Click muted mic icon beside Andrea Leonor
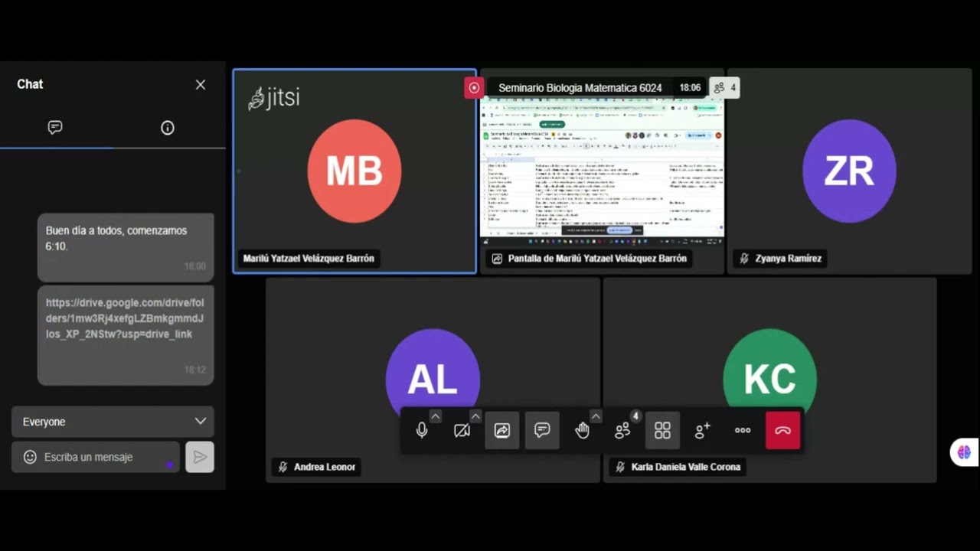The height and width of the screenshot is (551, 980). pyautogui.click(x=283, y=467)
